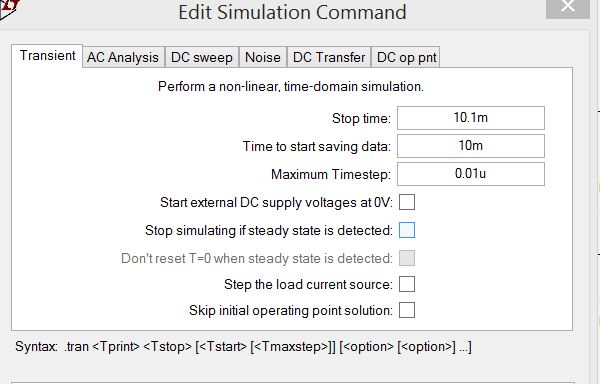Close the Edit Simulation Command dialog
Screen dimensions: 600x384
click(x=567, y=8)
